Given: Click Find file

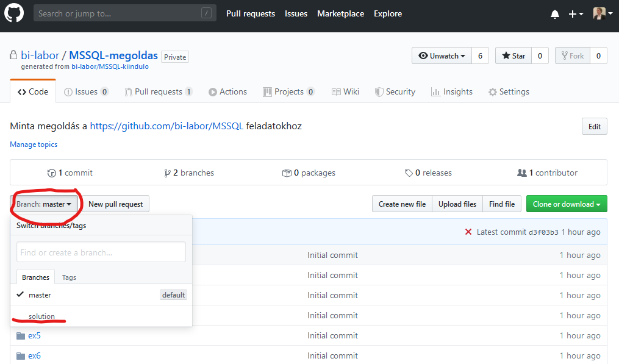Looking at the screenshot, I should click(x=502, y=204).
